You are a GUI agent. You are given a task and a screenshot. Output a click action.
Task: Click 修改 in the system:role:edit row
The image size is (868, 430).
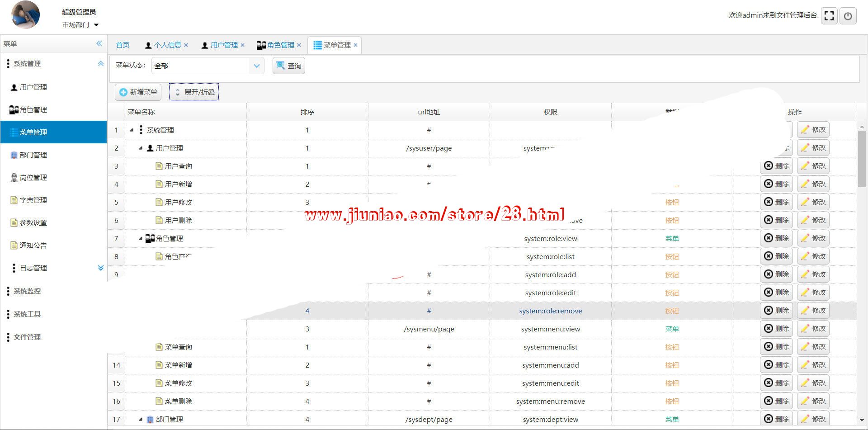pyautogui.click(x=813, y=293)
